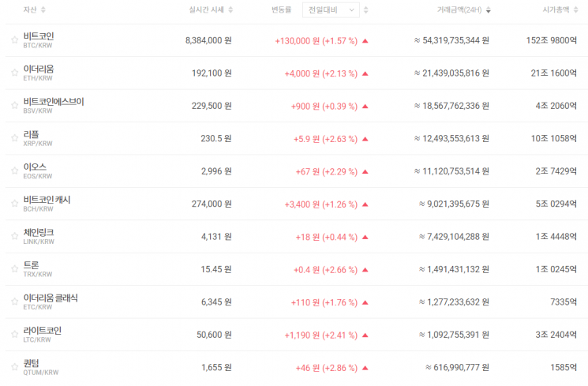Click up triangle in 이오스 row
This screenshot has width=588, height=386.
365,171
